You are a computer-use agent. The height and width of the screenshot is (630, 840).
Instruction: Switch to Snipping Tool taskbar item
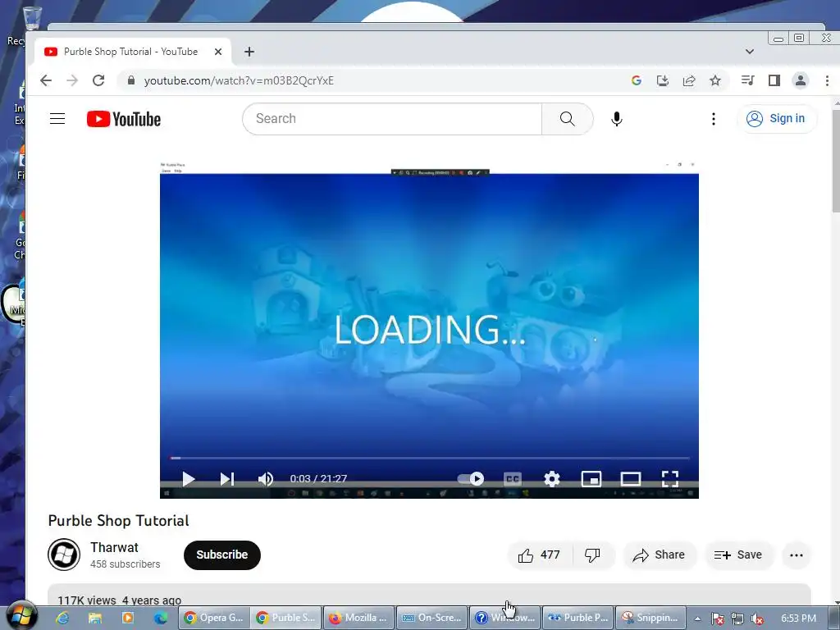(x=651, y=618)
